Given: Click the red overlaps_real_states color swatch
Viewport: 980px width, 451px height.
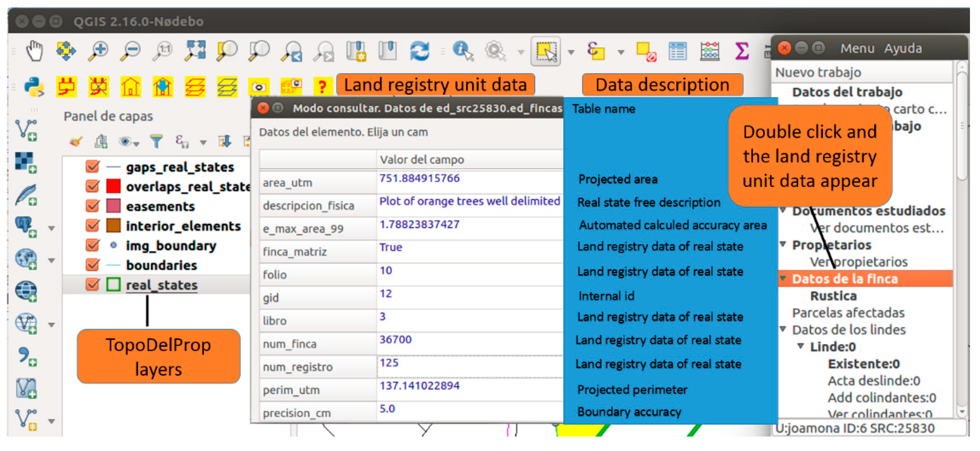Looking at the screenshot, I should pos(113,186).
